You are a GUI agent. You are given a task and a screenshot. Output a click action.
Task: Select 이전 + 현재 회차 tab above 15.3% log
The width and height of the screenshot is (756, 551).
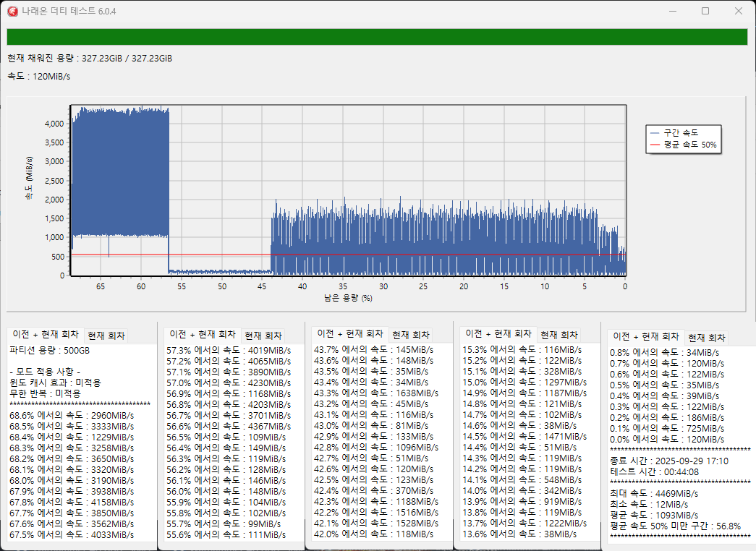[x=498, y=334]
